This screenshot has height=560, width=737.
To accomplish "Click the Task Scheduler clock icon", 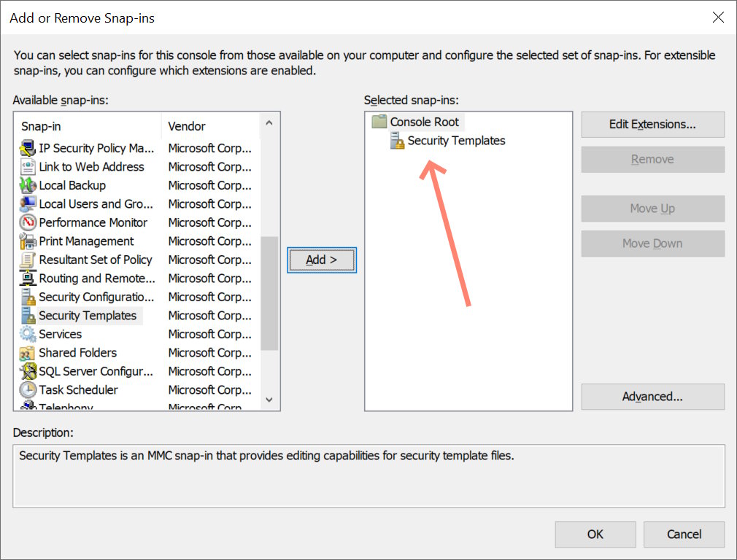I will [x=28, y=390].
